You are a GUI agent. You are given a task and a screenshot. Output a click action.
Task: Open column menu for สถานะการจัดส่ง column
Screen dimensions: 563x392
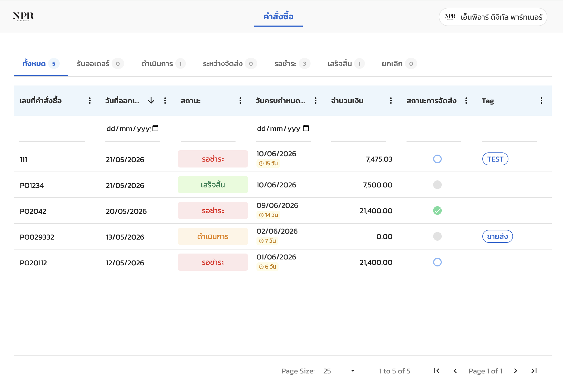(466, 101)
